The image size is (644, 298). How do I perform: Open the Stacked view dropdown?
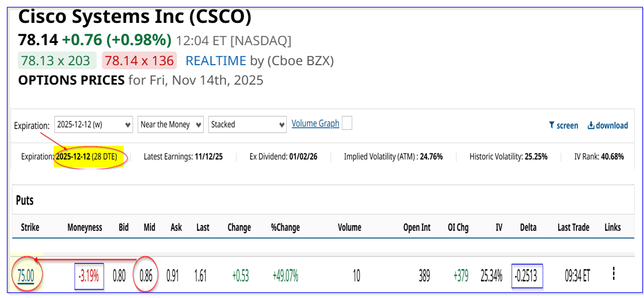click(247, 124)
